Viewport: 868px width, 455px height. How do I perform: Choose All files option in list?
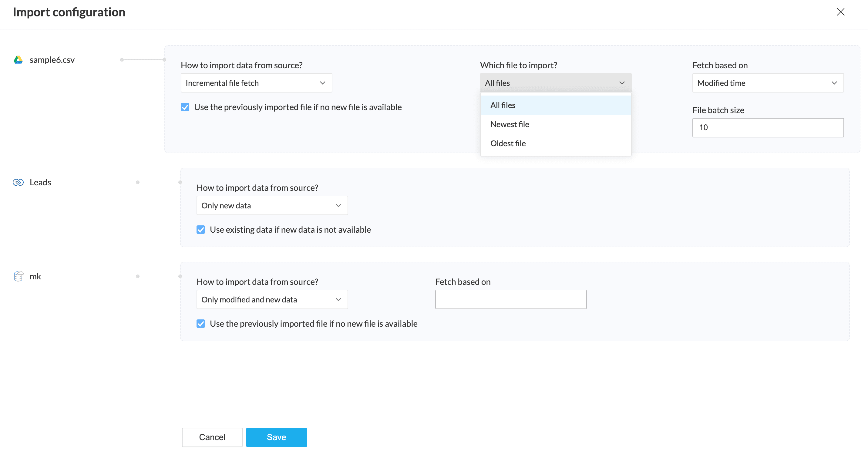point(503,105)
